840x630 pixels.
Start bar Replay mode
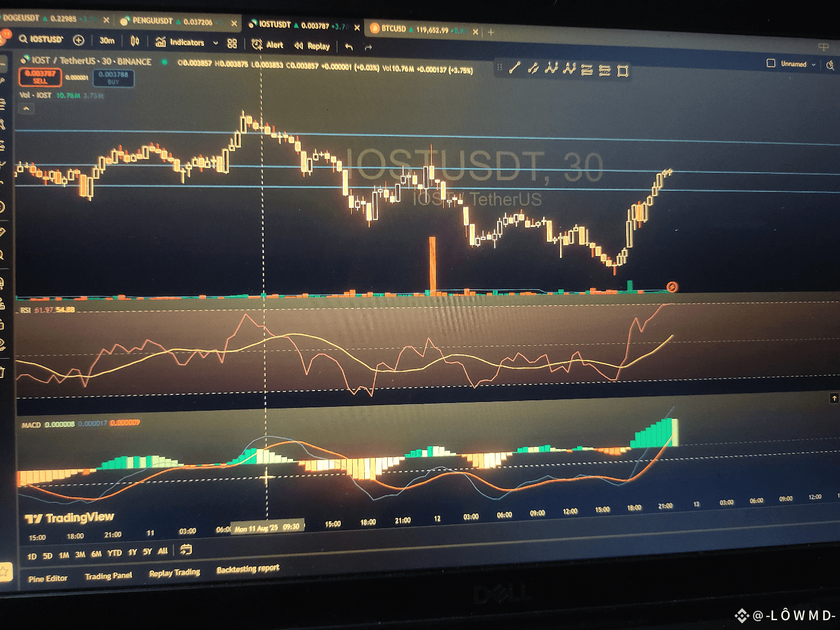(312, 46)
